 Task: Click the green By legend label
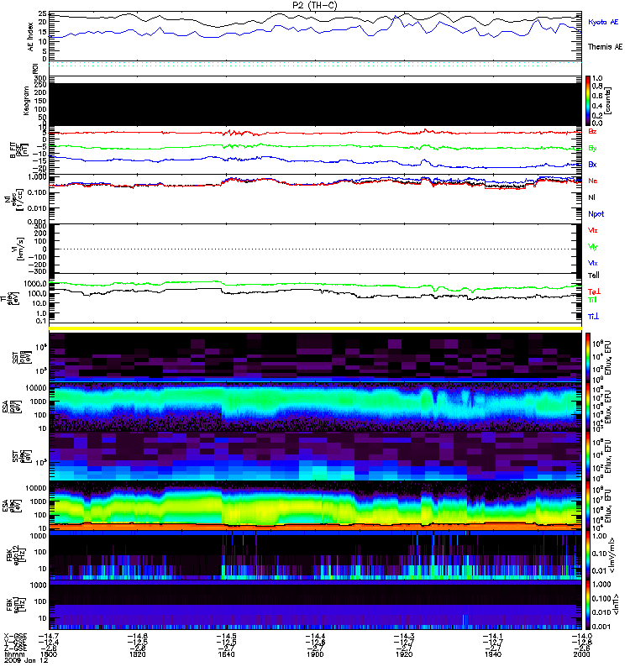pyautogui.click(x=592, y=149)
